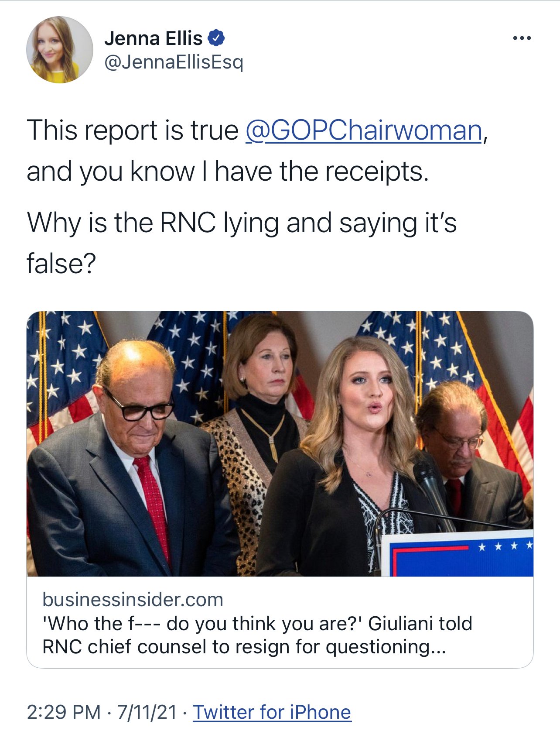Click the 7/11/21 date
The height and width of the screenshot is (738, 560).
pyautogui.click(x=147, y=712)
